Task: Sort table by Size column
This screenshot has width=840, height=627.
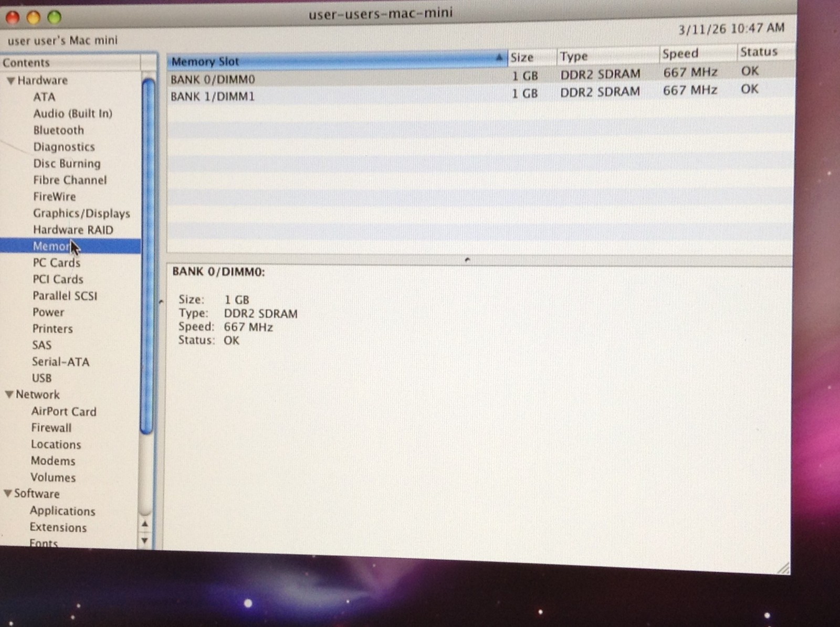Action: point(531,57)
